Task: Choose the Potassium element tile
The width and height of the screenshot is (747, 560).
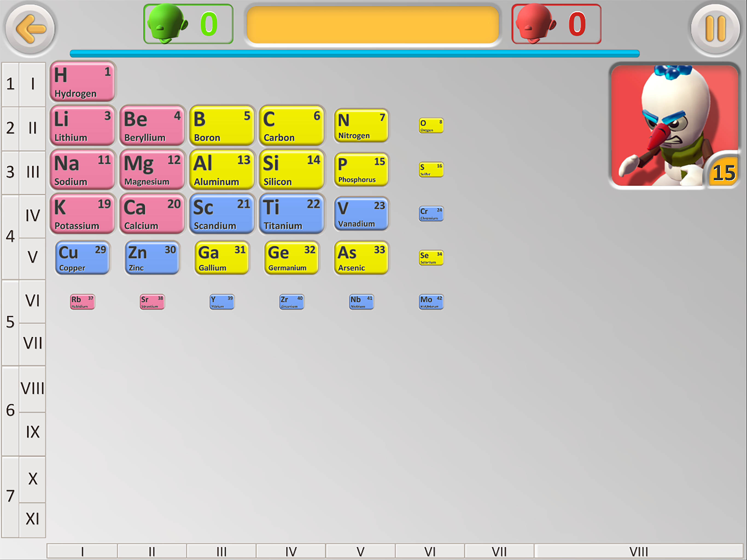Action: (x=83, y=214)
